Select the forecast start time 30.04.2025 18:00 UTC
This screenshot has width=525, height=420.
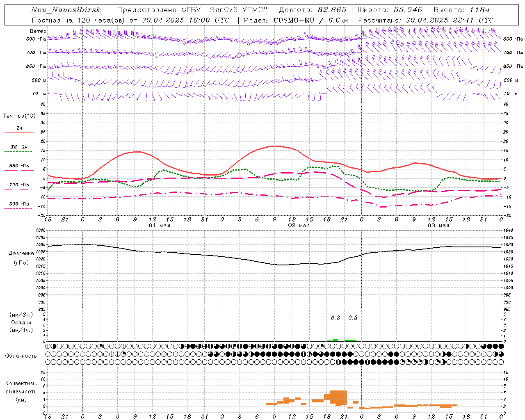[x=185, y=20]
